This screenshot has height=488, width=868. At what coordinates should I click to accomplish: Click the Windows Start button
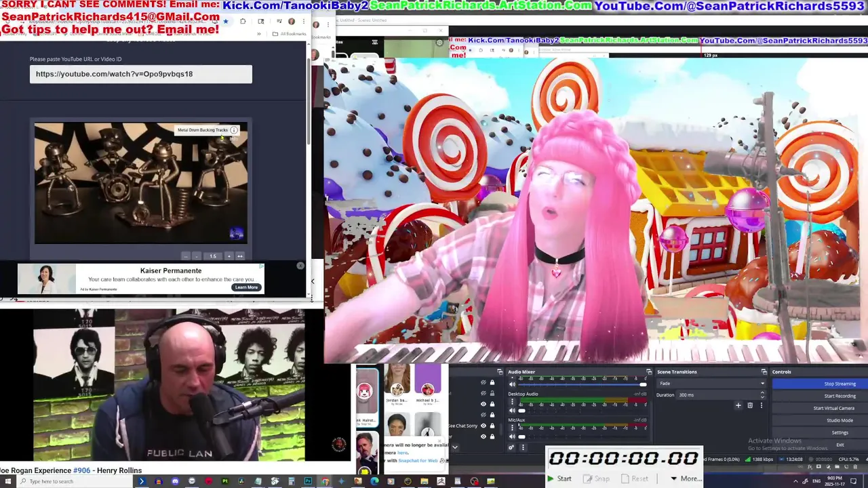point(8,481)
